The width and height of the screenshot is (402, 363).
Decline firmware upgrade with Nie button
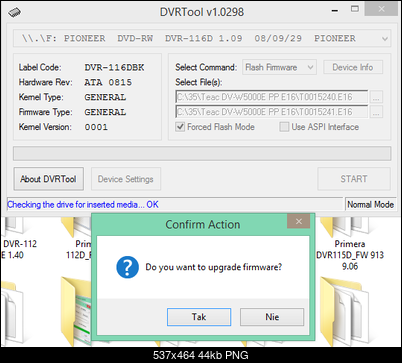pyautogui.click(x=272, y=317)
